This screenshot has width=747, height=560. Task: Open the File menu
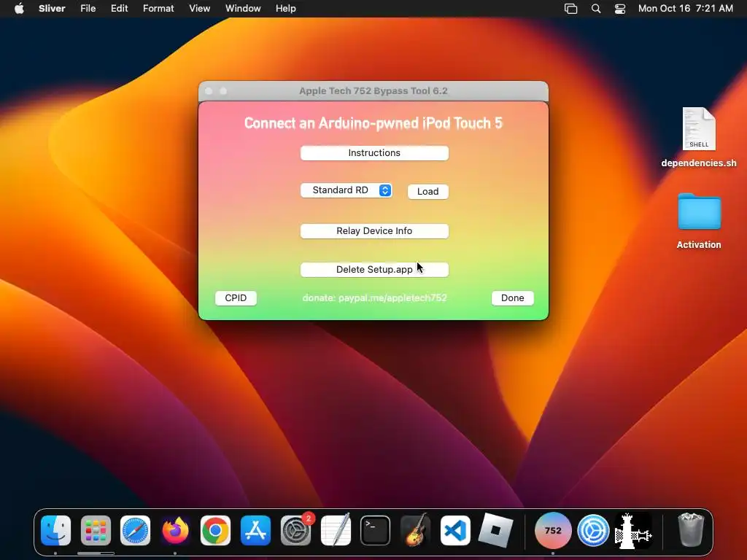[x=88, y=9]
